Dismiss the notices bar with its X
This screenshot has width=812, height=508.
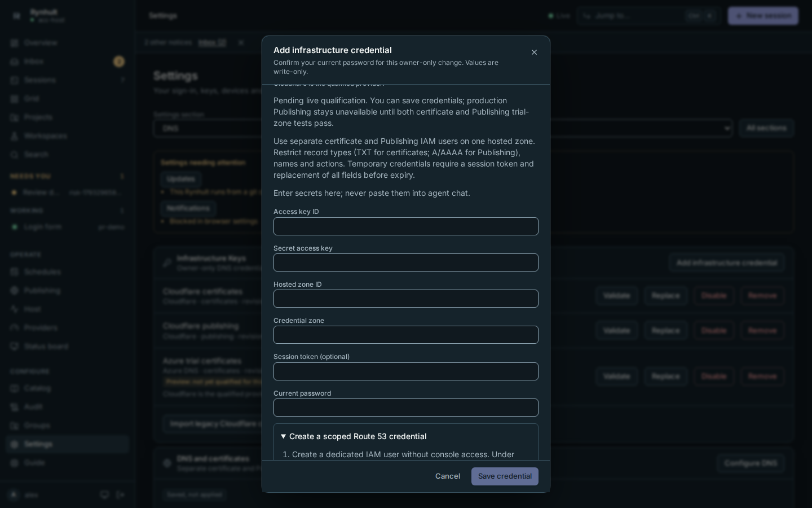pos(241,42)
